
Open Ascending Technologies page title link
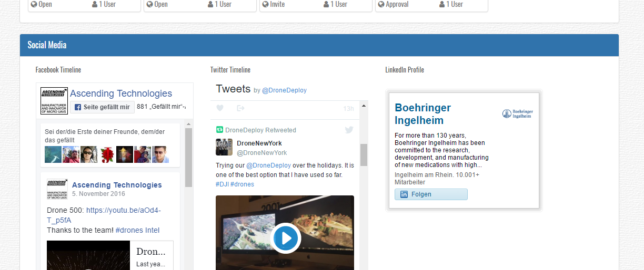(x=121, y=94)
